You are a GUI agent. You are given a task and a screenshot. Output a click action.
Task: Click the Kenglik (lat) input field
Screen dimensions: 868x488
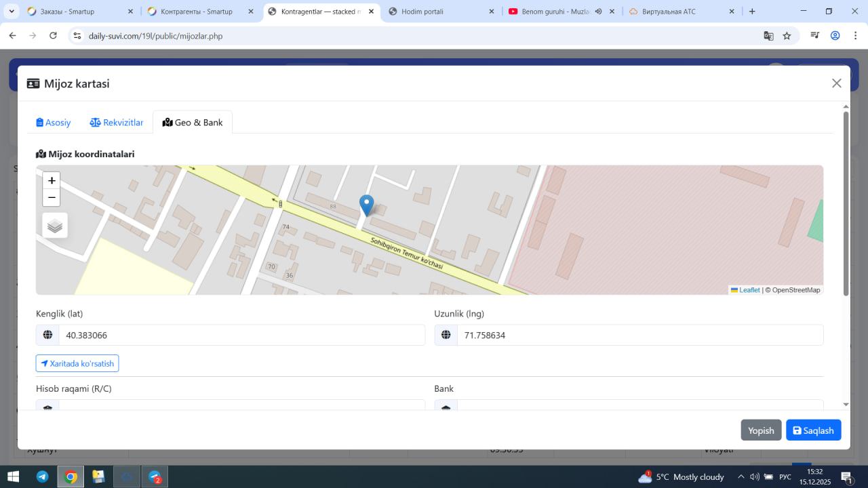click(x=242, y=335)
